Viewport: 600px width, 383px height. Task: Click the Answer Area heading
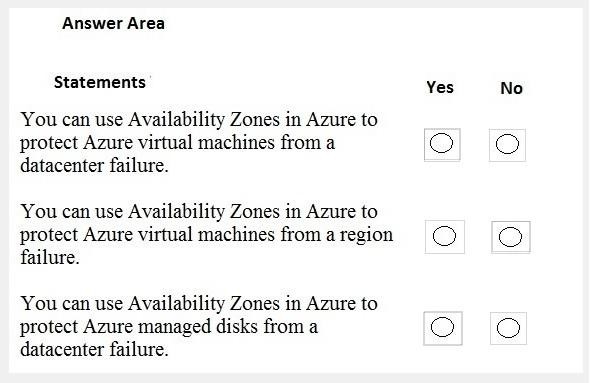pyautogui.click(x=114, y=23)
